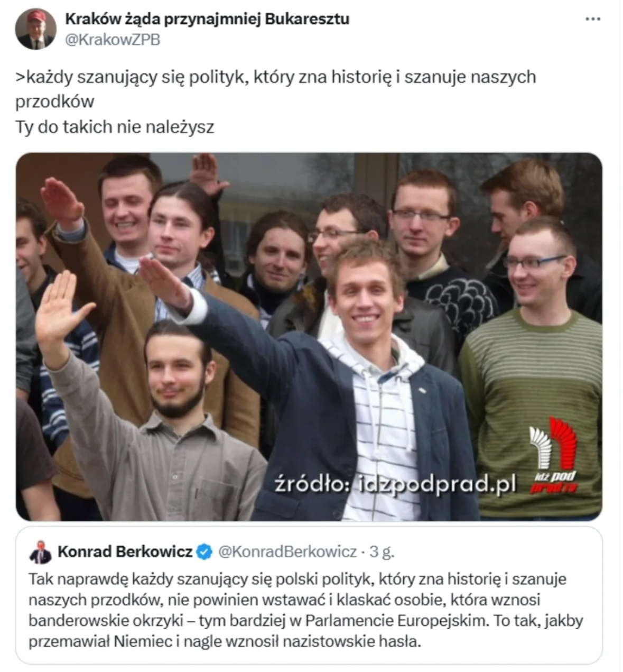Open the tweet's three-dot more options menu

(x=593, y=19)
